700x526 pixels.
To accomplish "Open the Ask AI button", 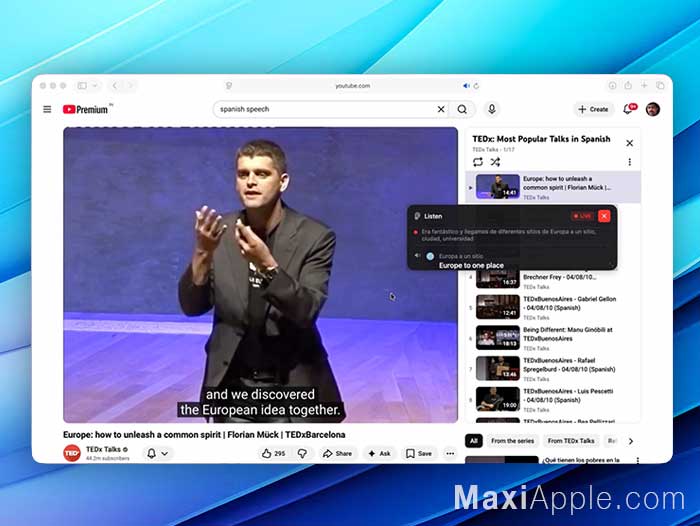I will click(379, 454).
